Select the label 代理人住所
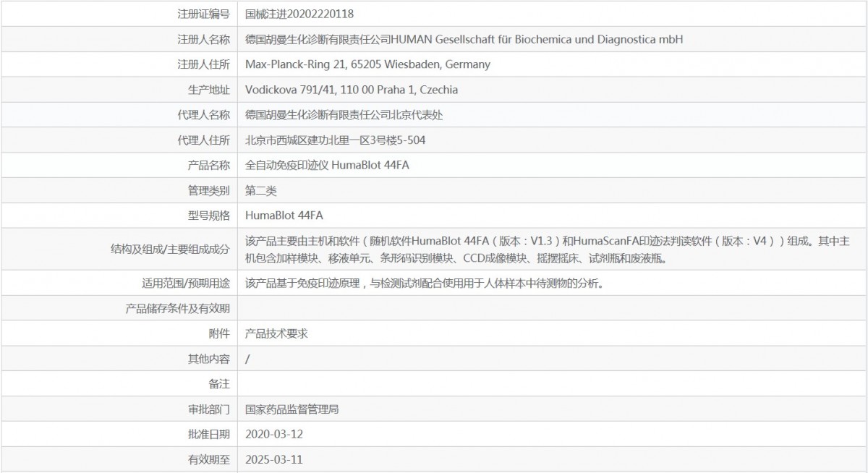Screen dimensions: 868x473 point(203,140)
